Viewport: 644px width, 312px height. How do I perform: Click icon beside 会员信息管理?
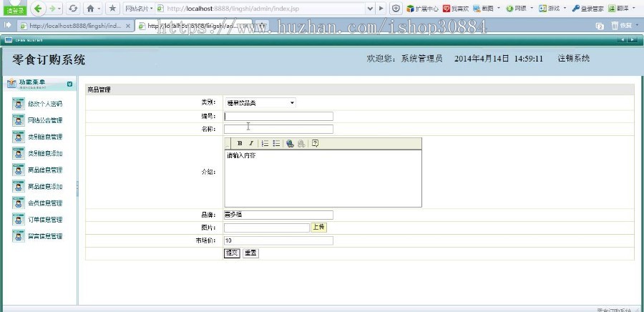point(19,203)
